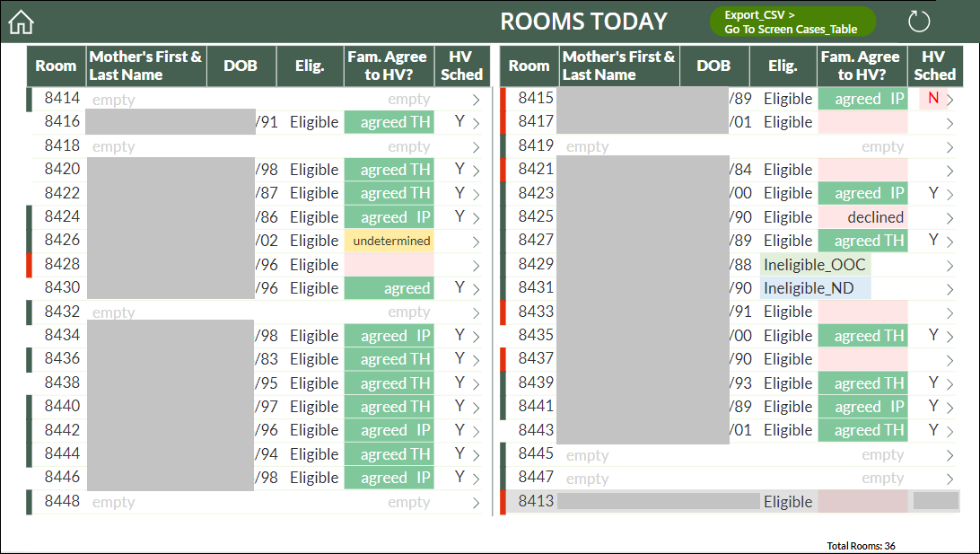Open room 8447 details chevron
This screenshot has height=554, width=980.
pyautogui.click(x=950, y=479)
